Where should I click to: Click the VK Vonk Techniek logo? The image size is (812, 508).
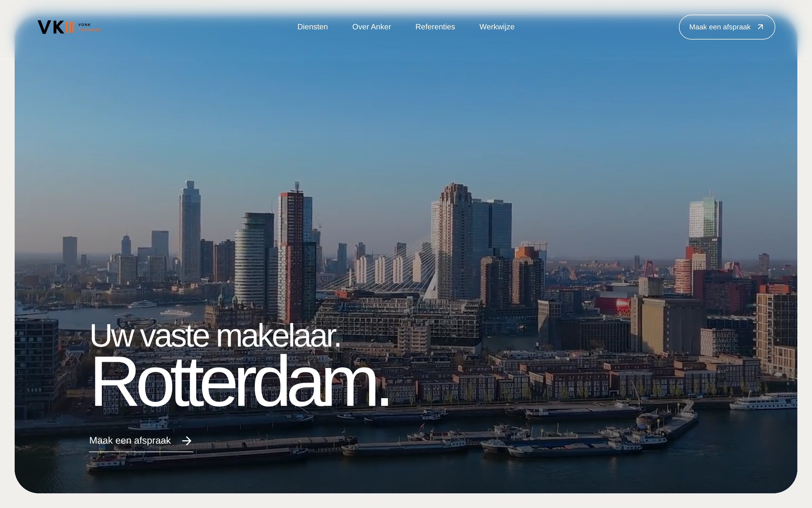(x=69, y=27)
